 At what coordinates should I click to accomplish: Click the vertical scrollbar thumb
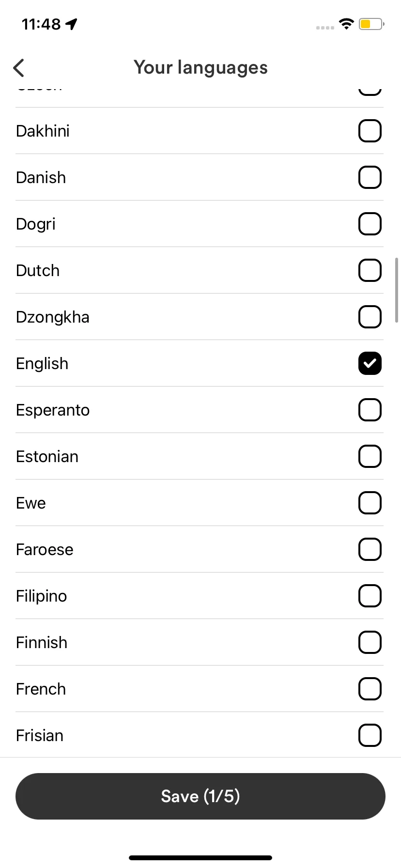coord(397,290)
